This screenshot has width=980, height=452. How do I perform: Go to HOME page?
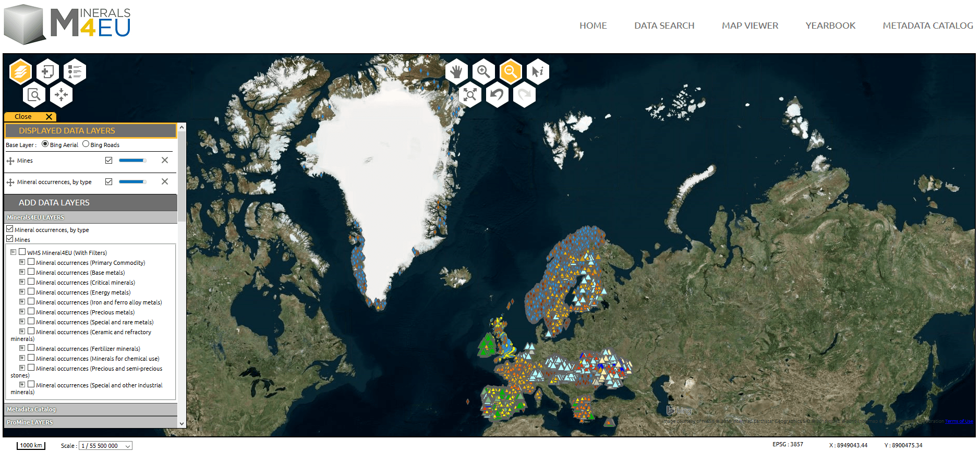[x=593, y=26]
